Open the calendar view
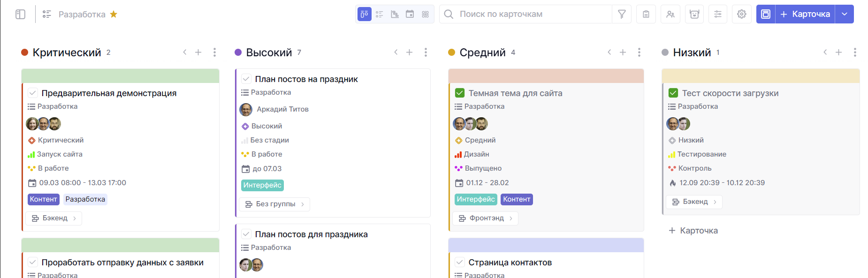Viewport: 868px width, 278px height. click(410, 14)
